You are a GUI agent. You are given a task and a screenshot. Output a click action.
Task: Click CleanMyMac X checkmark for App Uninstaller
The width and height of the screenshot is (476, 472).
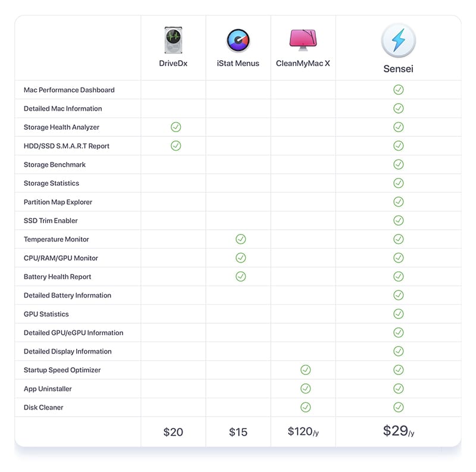click(x=305, y=389)
